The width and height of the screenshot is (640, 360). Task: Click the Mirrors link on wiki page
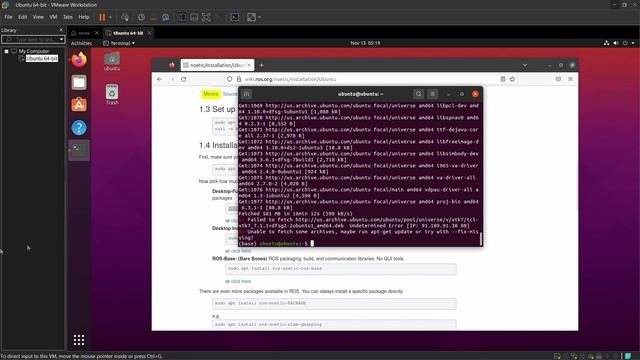click(211, 94)
